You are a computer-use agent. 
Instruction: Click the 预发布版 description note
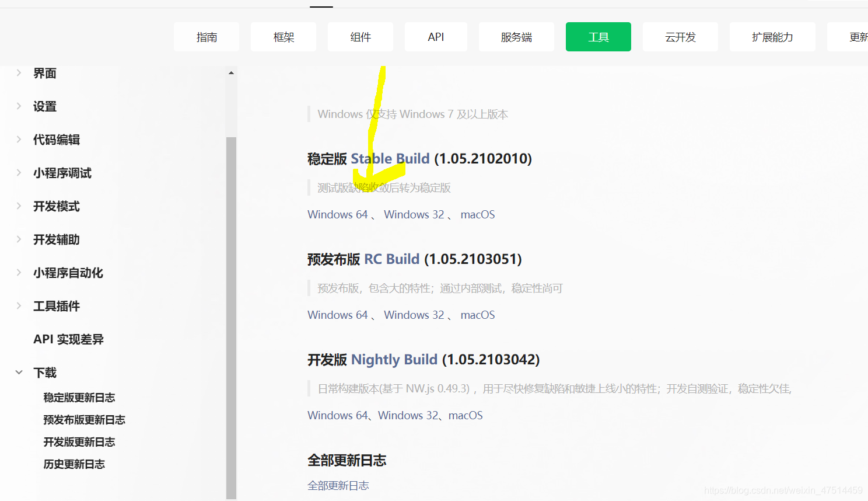click(x=440, y=288)
